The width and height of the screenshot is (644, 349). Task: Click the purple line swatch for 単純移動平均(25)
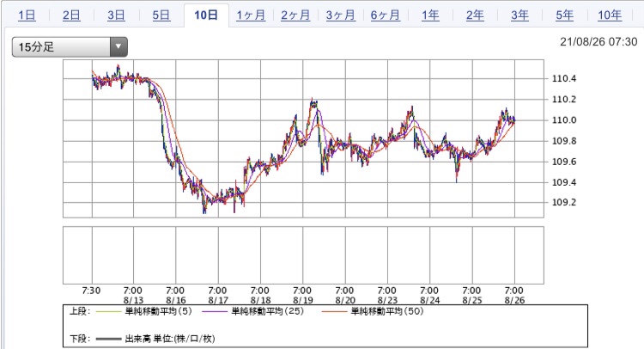click(215, 311)
